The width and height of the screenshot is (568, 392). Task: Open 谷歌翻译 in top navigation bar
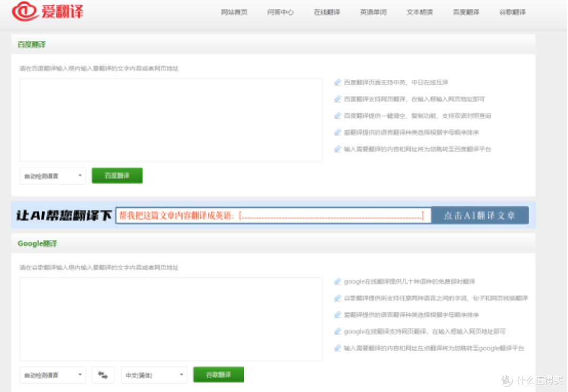(512, 12)
